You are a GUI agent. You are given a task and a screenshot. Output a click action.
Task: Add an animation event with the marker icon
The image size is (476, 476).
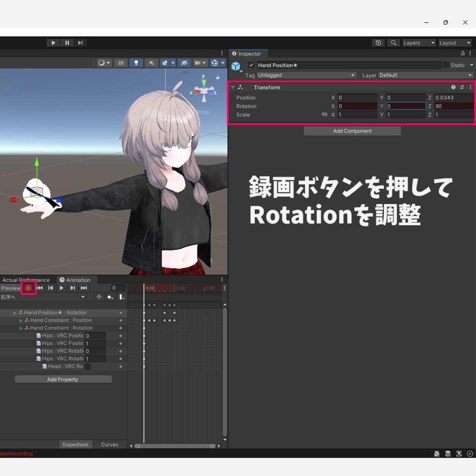tap(121, 297)
